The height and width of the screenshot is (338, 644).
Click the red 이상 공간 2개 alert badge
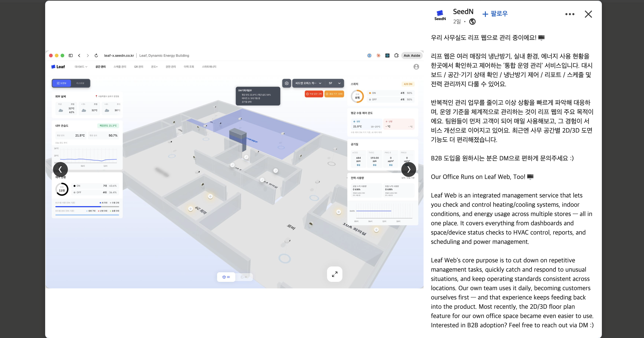click(x=314, y=94)
